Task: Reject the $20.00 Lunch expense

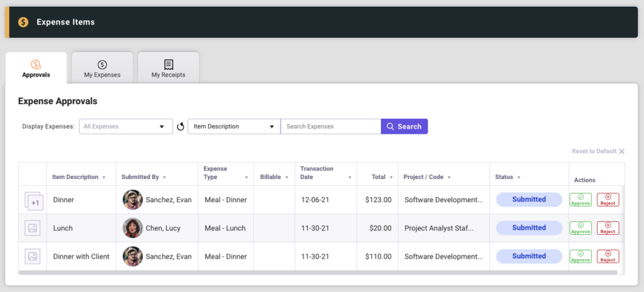Action: [x=608, y=228]
